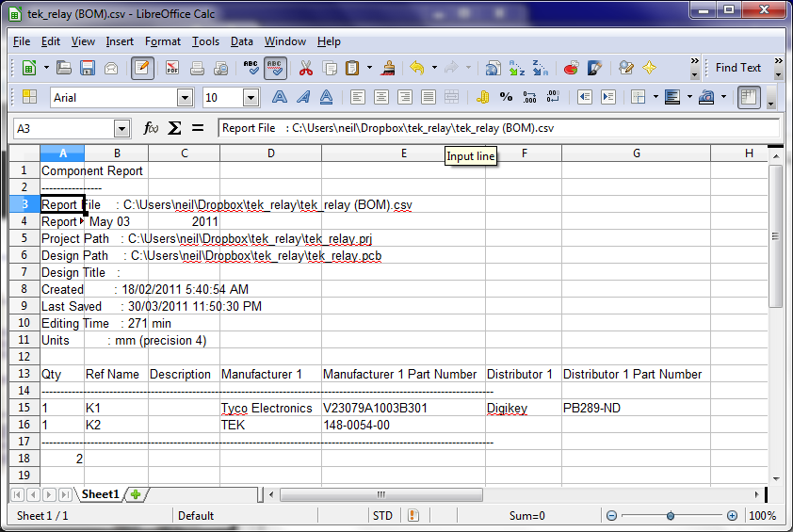The height and width of the screenshot is (532, 793).
Task: Open Styles and Formatting icon
Action: tap(29, 97)
